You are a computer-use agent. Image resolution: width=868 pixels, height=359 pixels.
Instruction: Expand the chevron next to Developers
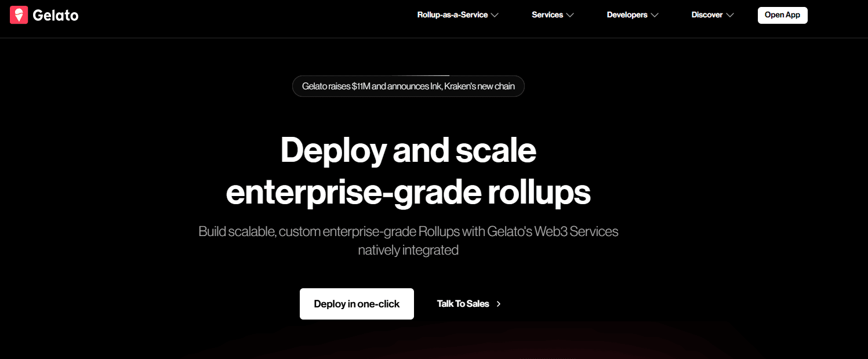click(655, 15)
